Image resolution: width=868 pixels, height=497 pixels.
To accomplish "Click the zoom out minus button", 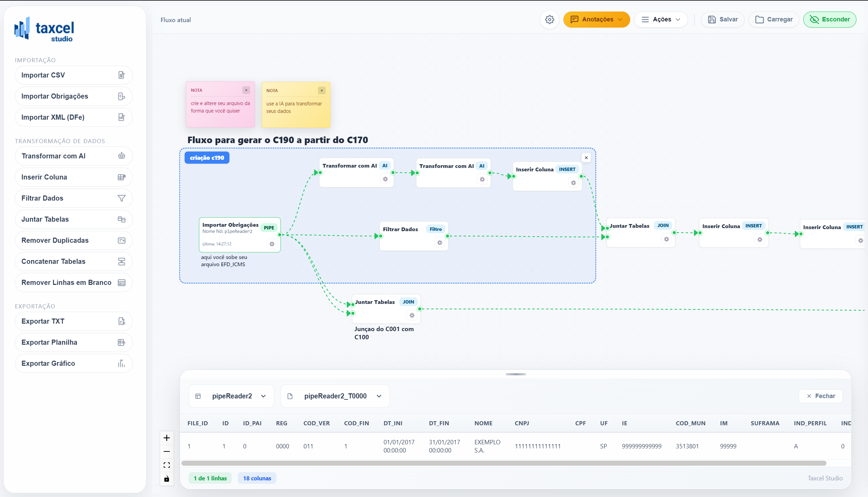I will coord(166,451).
